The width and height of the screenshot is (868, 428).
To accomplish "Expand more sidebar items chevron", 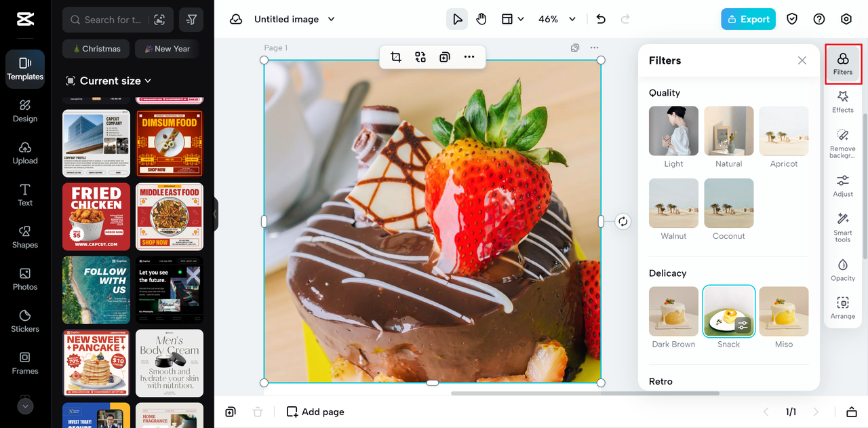I will point(25,406).
